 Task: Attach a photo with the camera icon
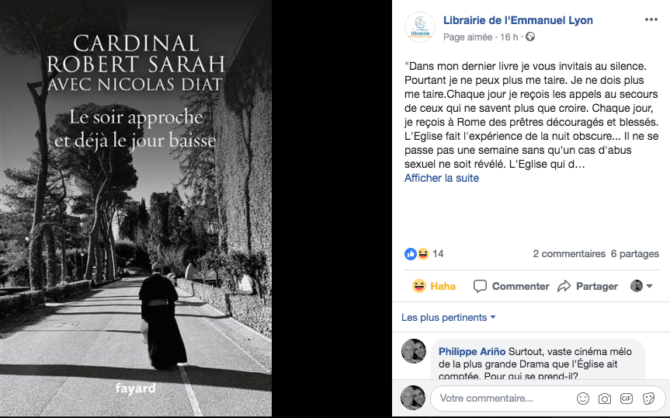tap(604, 398)
